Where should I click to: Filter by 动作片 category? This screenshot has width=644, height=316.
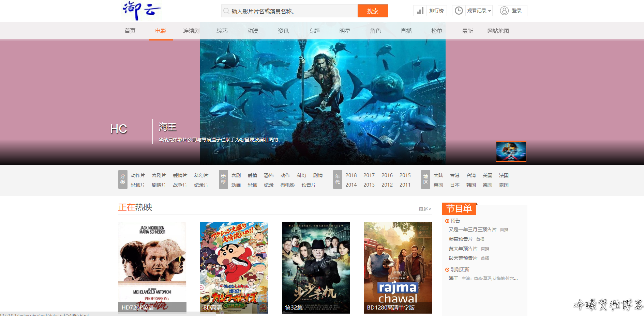[x=138, y=175]
